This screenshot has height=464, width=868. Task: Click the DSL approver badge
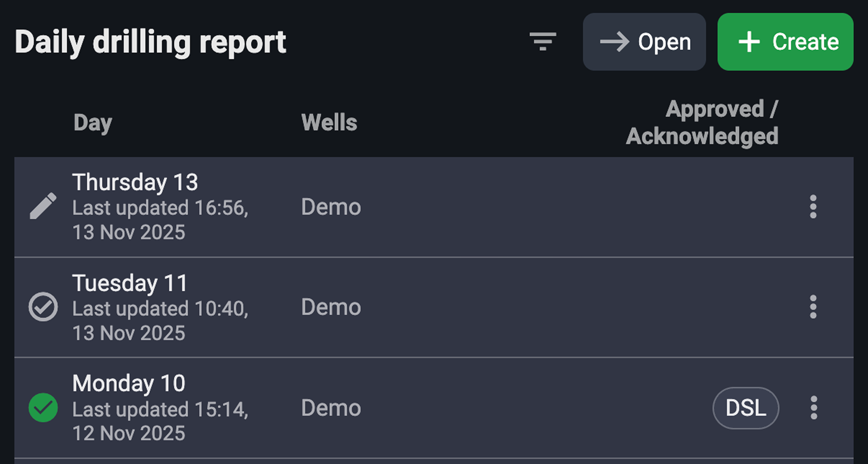pyautogui.click(x=746, y=408)
